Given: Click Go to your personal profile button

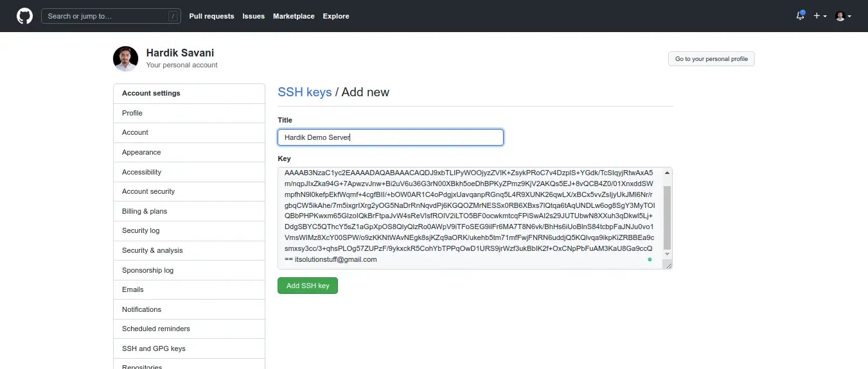Looking at the screenshot, I should click(x=711, y=59).
